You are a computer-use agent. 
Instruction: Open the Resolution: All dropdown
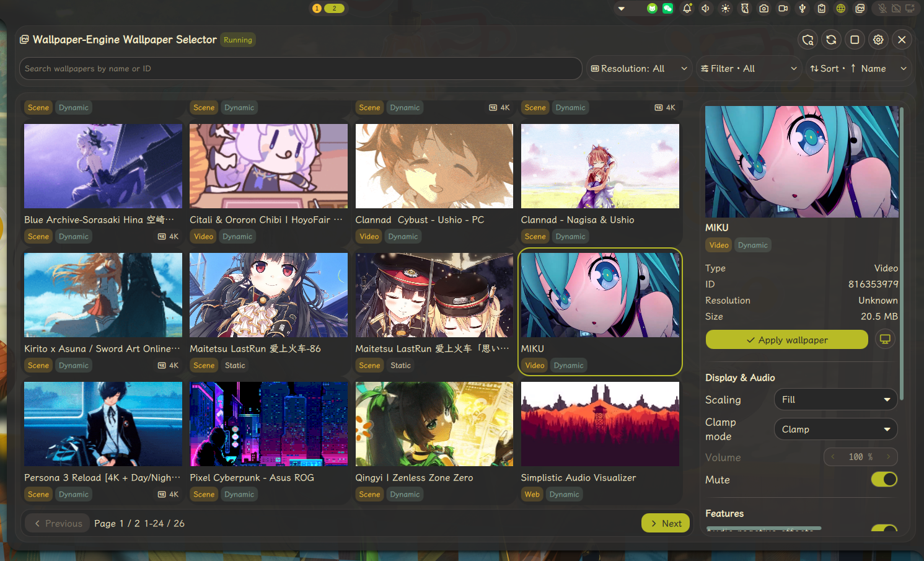pyautogui.click(x=639, y=68)
